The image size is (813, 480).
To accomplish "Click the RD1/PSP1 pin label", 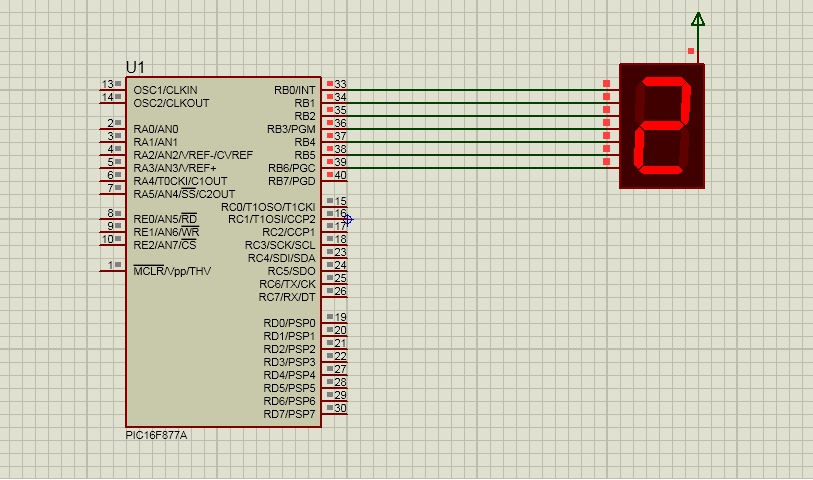I will point(289,336).
